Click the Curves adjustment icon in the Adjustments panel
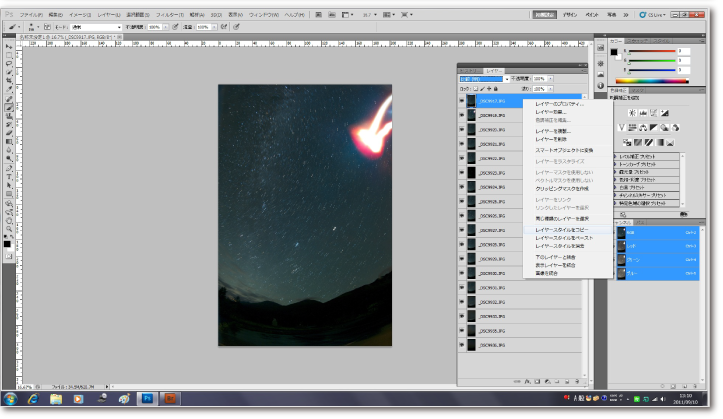This screenshot has width=723, height=419. (655, 111)
